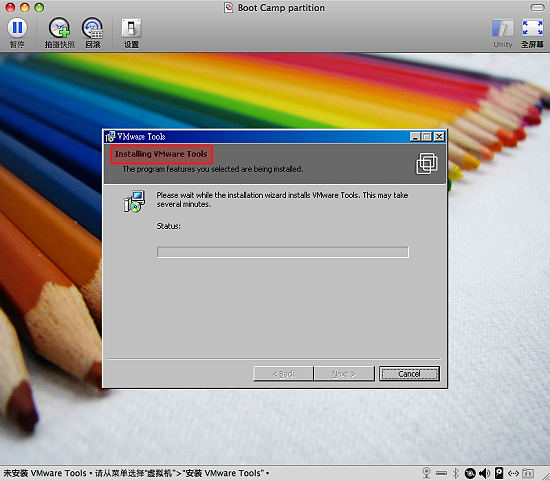
Task: Pause the virtual machine with 暂停
Action: pos(17,33)
